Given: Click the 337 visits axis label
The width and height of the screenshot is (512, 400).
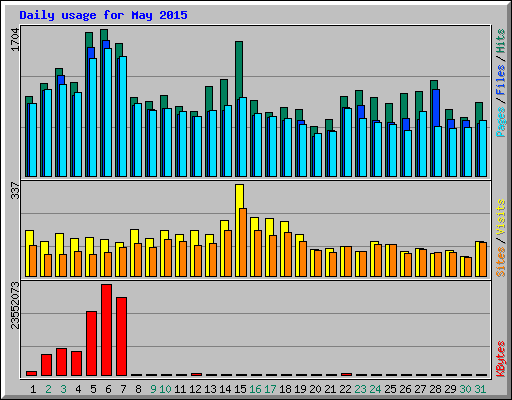Looking at the screenshot, I should 15,190.
